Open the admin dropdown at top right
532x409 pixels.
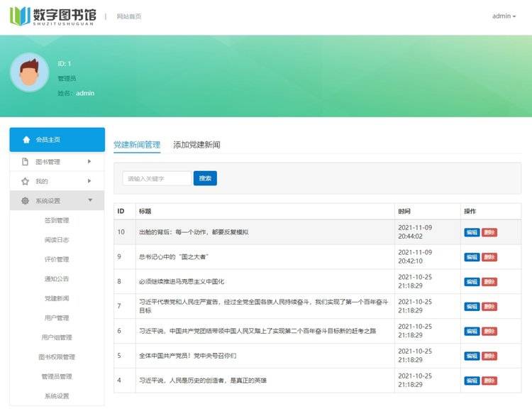504,16
